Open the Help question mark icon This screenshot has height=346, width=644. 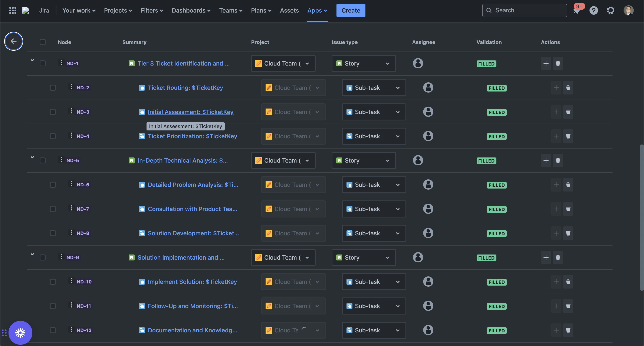pyautogui.click(x=593, y=10)
